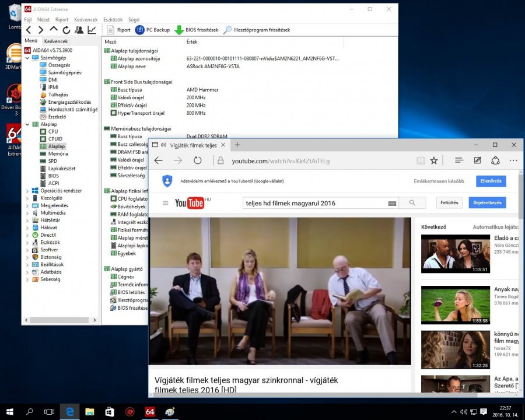Click the graph icon in AIDA64 toolbar
Screen dimensions: 525x420
pyautogui.click(x=92, y=30)
